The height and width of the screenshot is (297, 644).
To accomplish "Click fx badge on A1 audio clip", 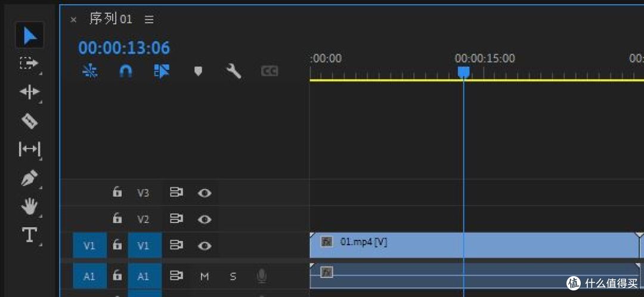I will [x=327, y=272].
